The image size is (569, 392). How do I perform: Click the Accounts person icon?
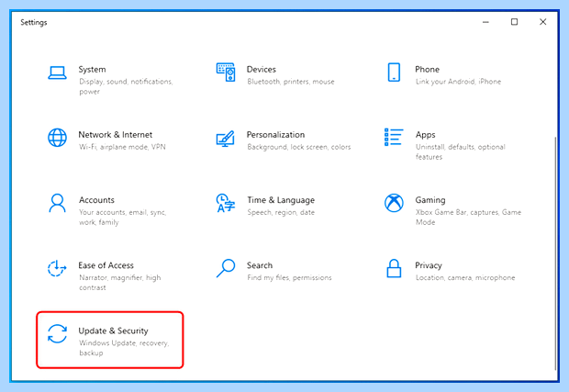[x=57, y=203]
